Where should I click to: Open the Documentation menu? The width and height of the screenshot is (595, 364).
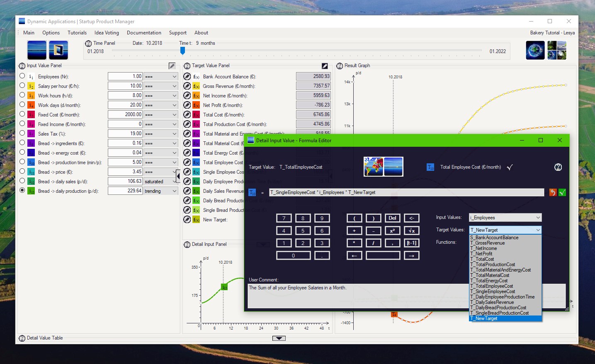[x=144, y=33]
